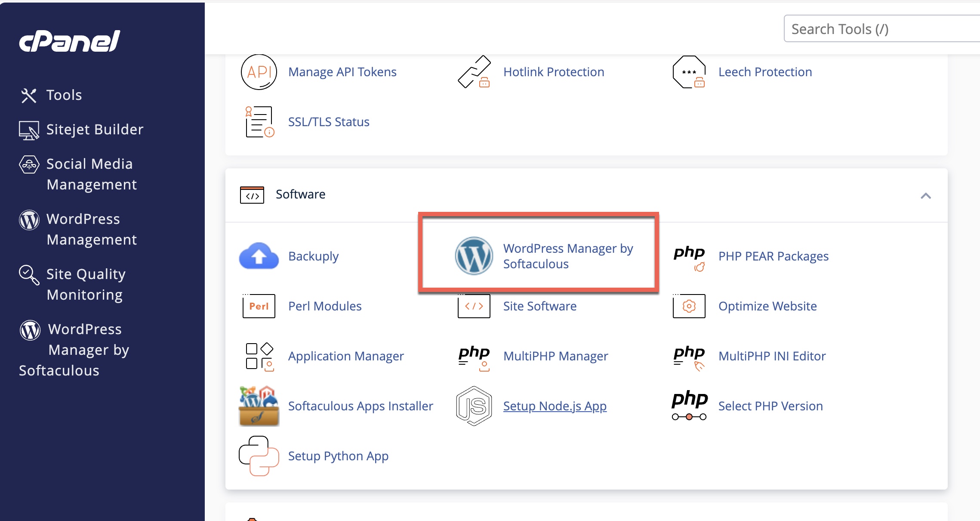Open Social Media Management sidebar item
The height and width of the screenshot is (521, 980).
[91, 174]
